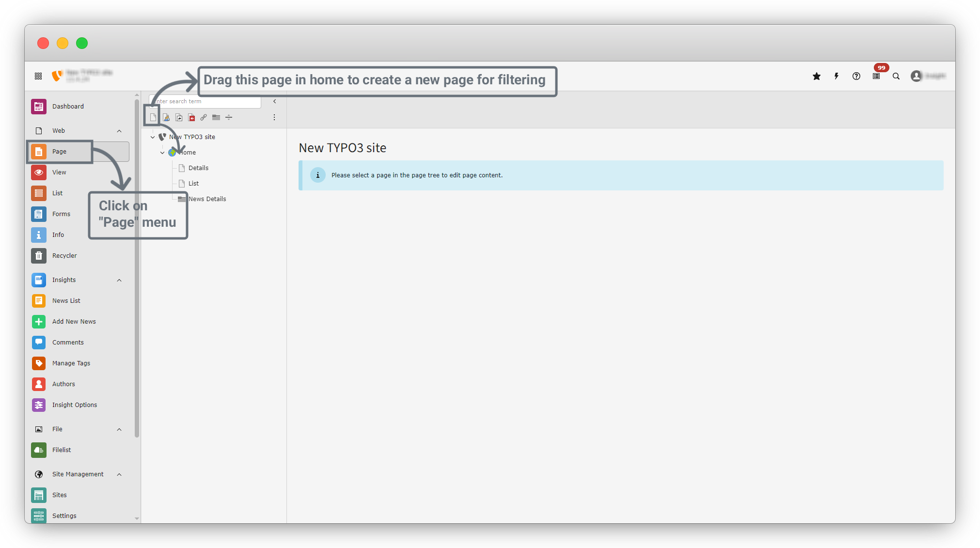Collapse the page tree panel with arrow

coord(275,101)
